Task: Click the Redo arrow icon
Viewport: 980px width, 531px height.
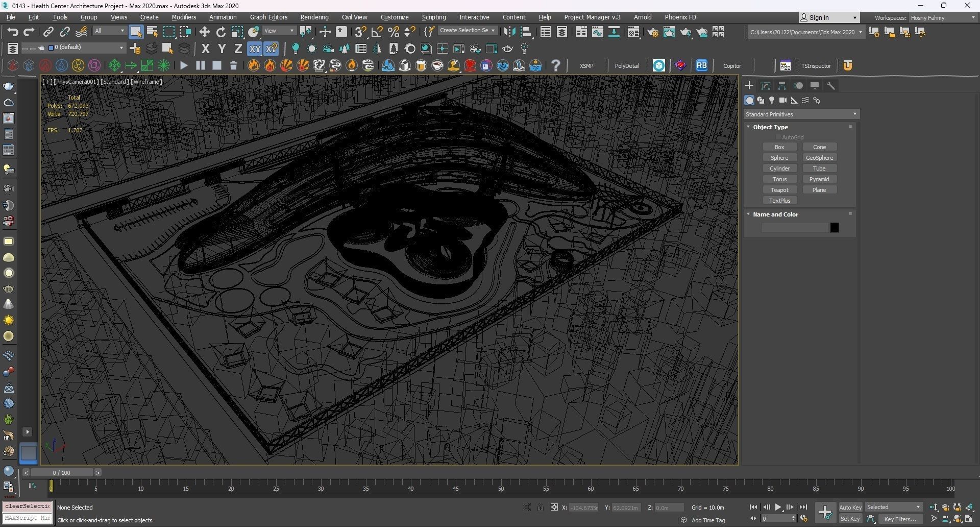Action: click(29, 32)
